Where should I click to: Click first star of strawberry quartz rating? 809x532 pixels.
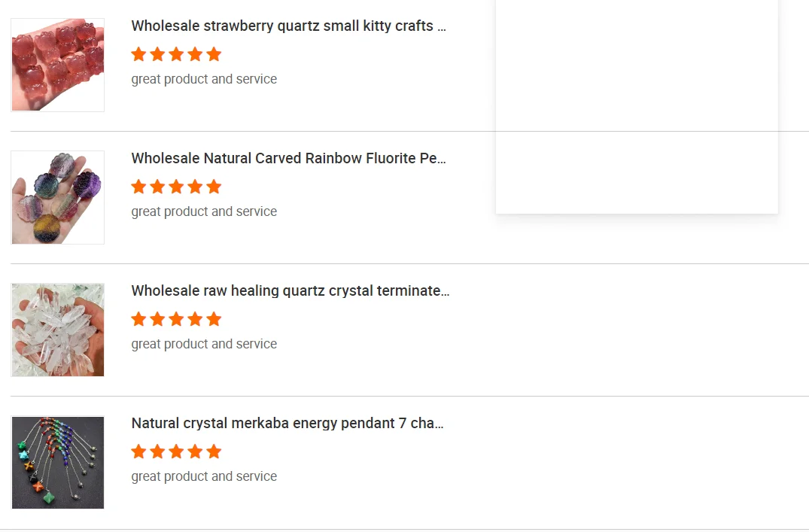click(138, 54)
